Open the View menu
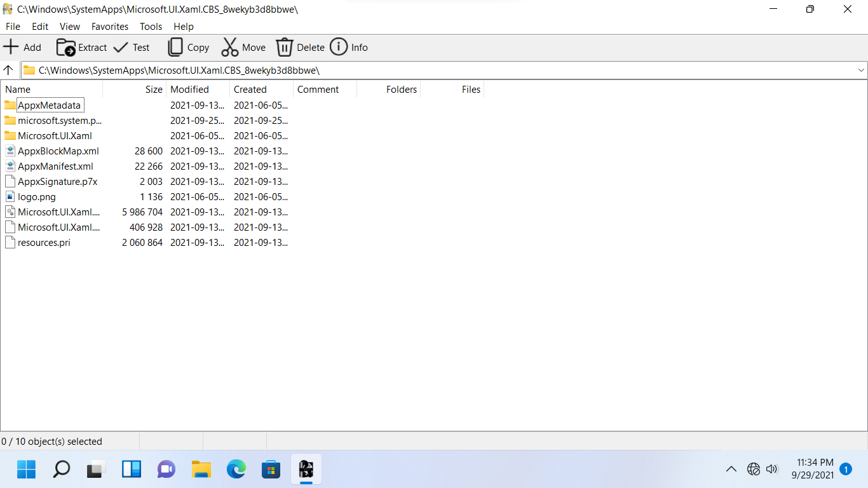Image resolution: width=868 pixels, height=488 pixels. tap(70, 27)
